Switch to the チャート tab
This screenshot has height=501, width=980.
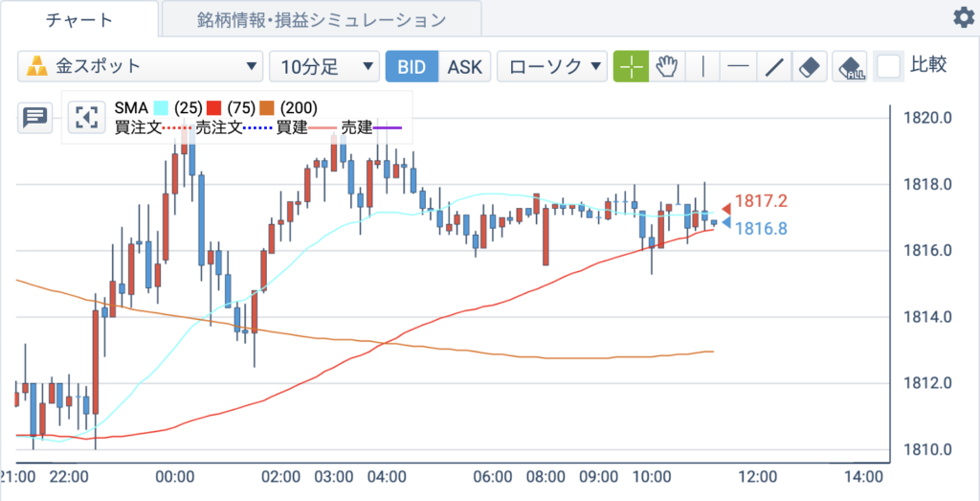point(79,19)
